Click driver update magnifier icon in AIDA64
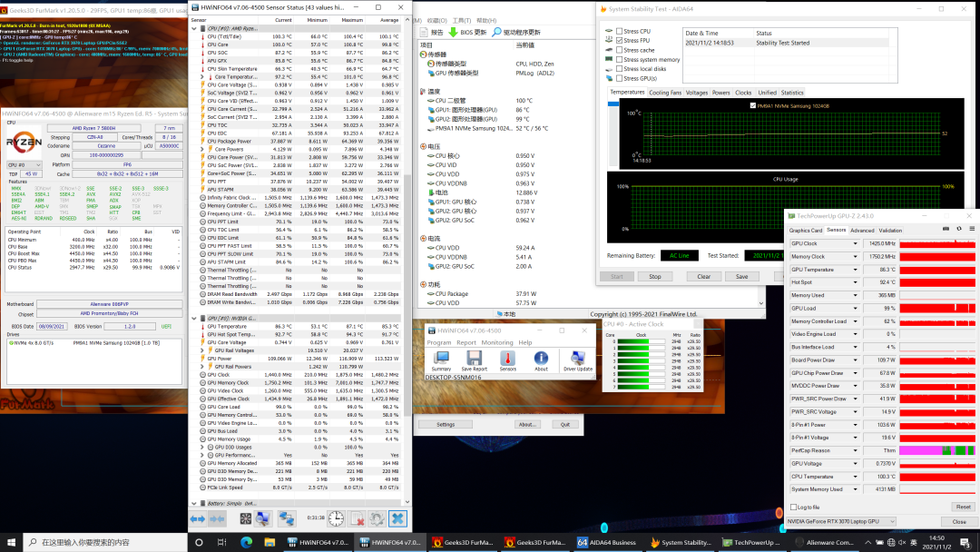This screenshot has width=980, height=552. click(x=497, y=33)
